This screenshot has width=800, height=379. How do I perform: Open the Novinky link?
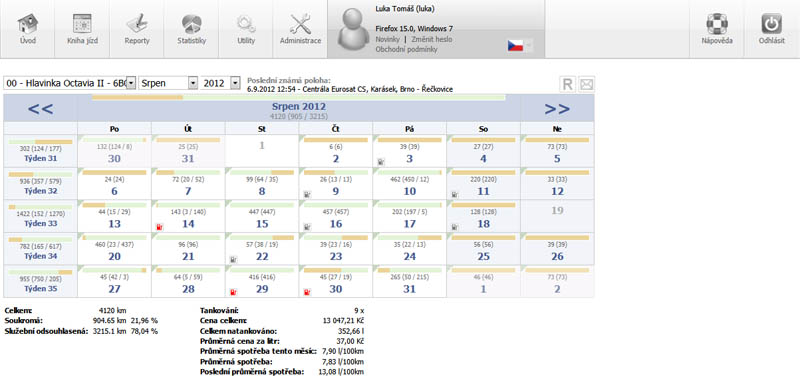pos(387,39)
